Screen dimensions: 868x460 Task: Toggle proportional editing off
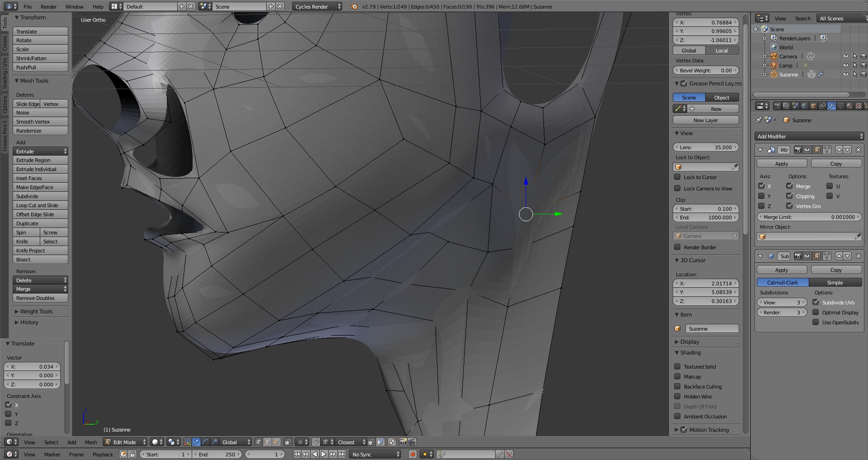300,442
